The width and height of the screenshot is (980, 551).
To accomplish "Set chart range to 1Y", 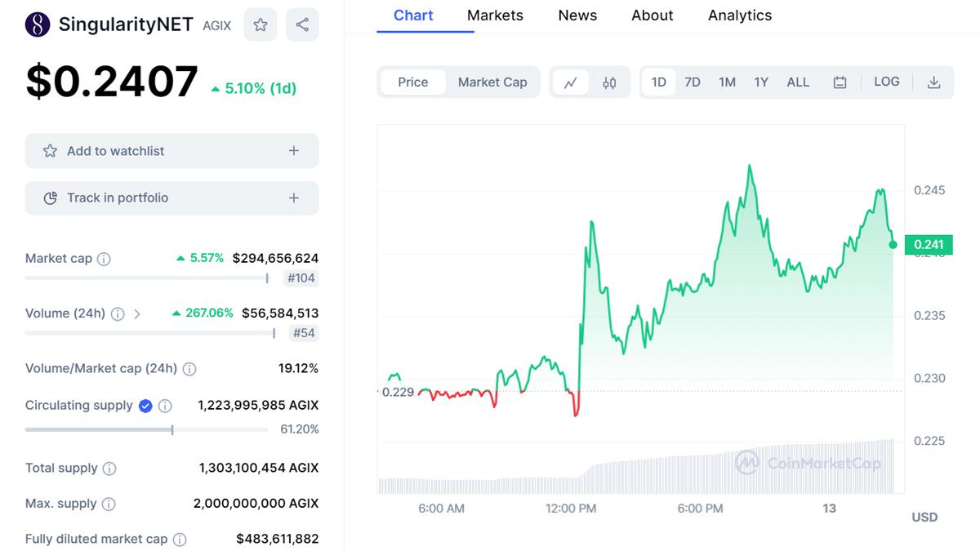I will click(x=761, y=82).
